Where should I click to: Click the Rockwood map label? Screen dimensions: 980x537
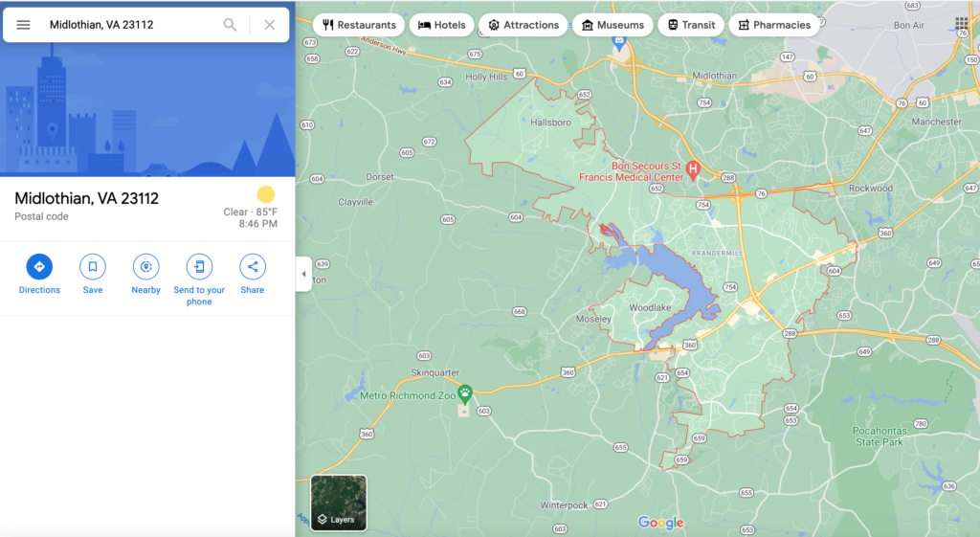click(871, 189)
